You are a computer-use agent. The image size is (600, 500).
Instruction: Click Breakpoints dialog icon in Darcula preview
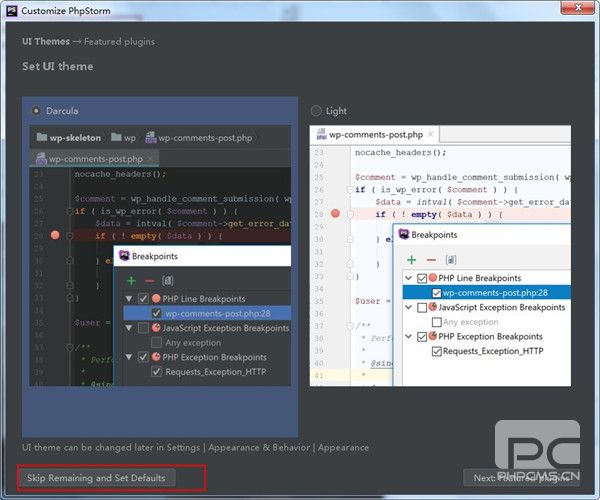[124, 256]
